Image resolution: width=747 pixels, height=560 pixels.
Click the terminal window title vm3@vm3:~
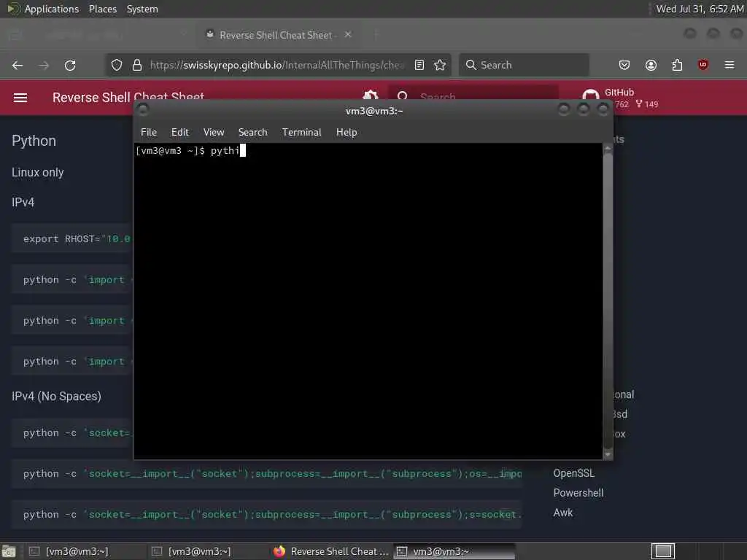pos(374,111)
